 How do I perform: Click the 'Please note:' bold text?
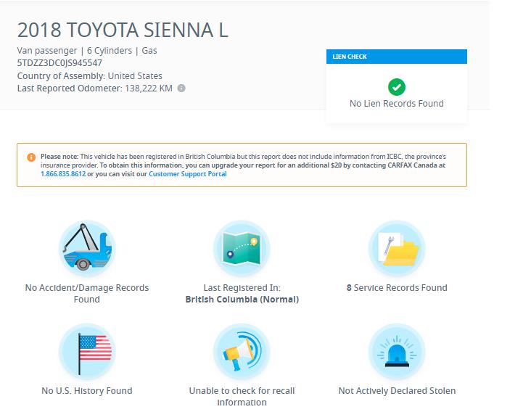[x=59, y=157]
